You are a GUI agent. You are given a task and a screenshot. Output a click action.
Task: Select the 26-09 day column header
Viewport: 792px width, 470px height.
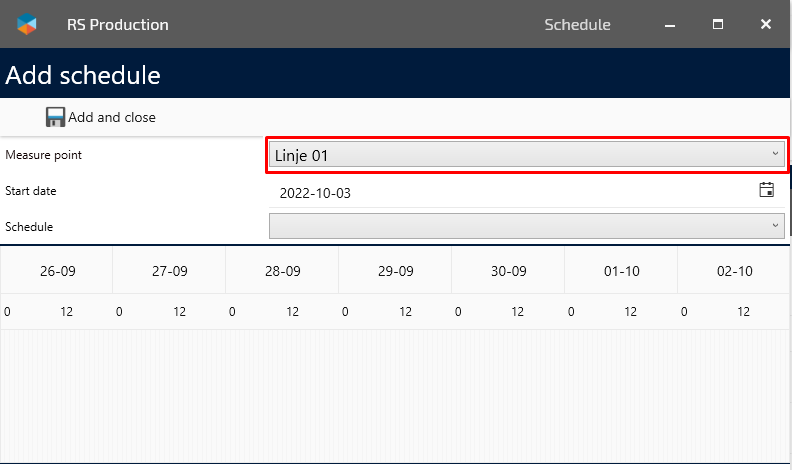pos(58,271)
